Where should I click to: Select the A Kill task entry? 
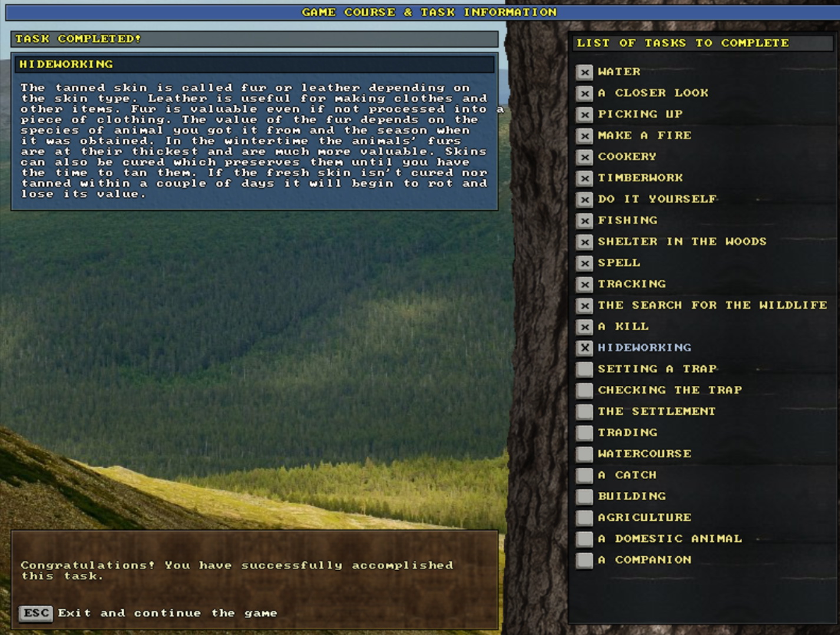(x=623, y=326)
